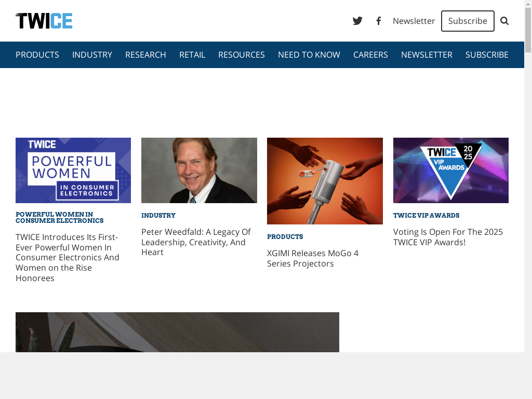532x399 pixels.
Task: Open the Careers menu item
Action: coord(370,55)
